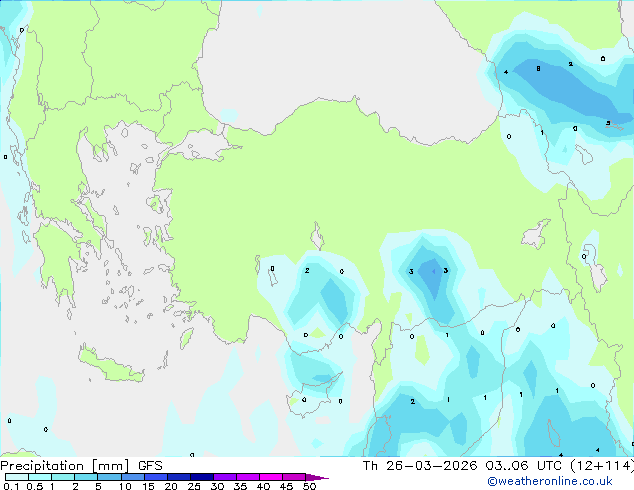The height and width of the screenshot is (490, 634).
Task: Open the weatheronline.co.uk copyright link
Action: [550, 481]
